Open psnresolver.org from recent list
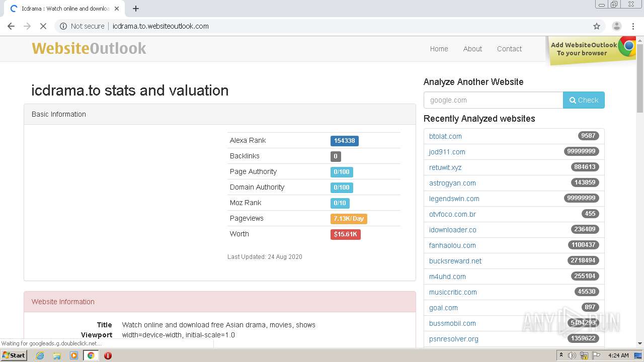This screenshot has width=644, height=362. tap(454, 339)
